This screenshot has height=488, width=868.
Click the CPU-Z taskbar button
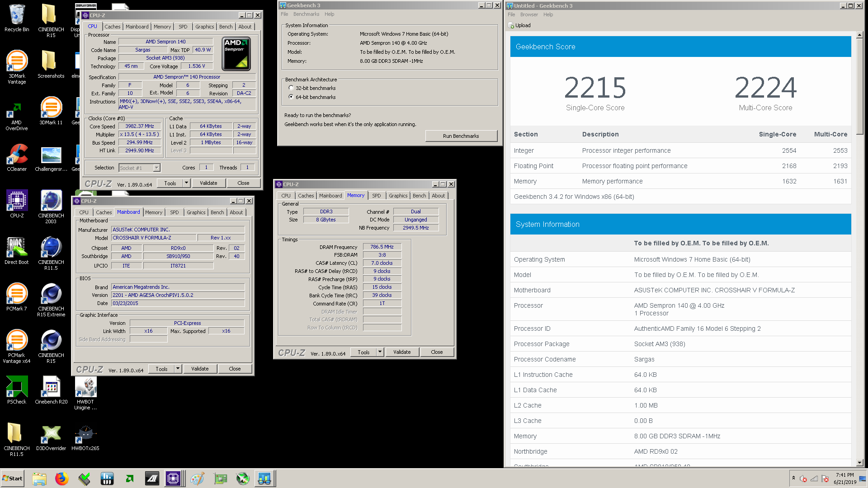[x=173, y=479]
